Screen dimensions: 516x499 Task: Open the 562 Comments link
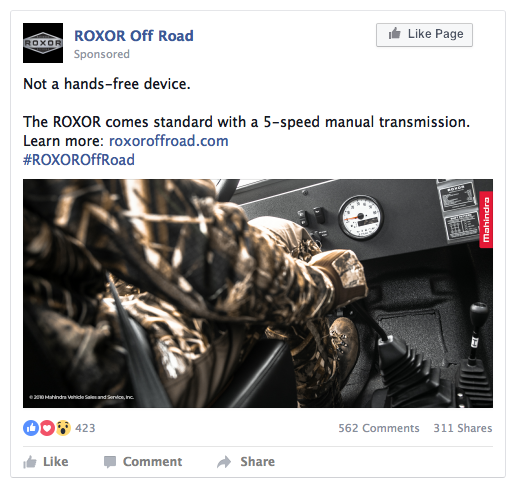pyautogui.click(x=379, y=428)
